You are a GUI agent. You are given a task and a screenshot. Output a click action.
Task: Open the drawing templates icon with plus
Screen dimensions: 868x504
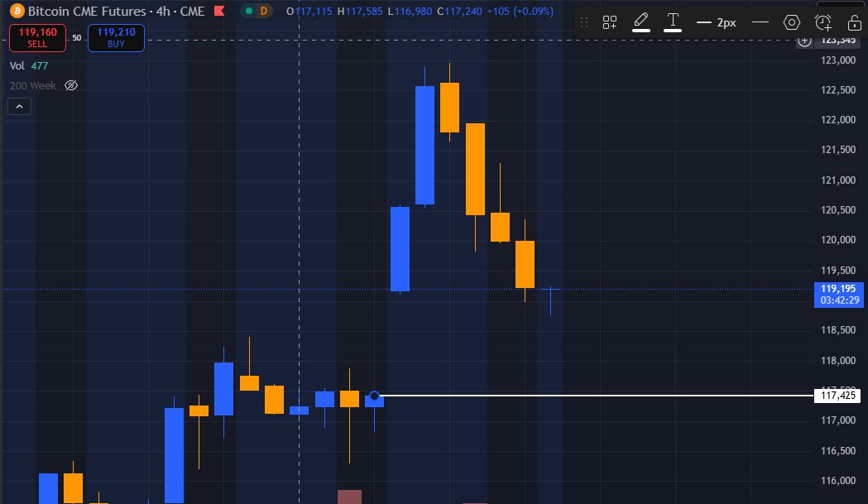tap(610, 22)
